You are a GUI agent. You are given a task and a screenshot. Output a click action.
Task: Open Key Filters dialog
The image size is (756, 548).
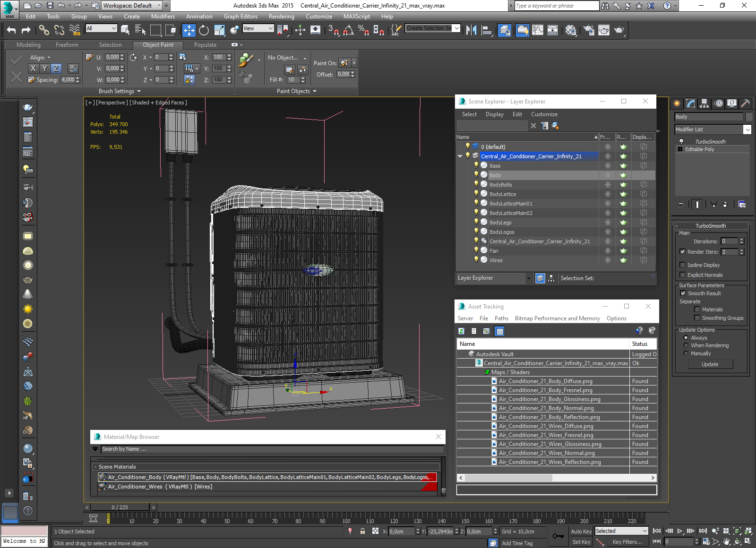click(627, 542)
